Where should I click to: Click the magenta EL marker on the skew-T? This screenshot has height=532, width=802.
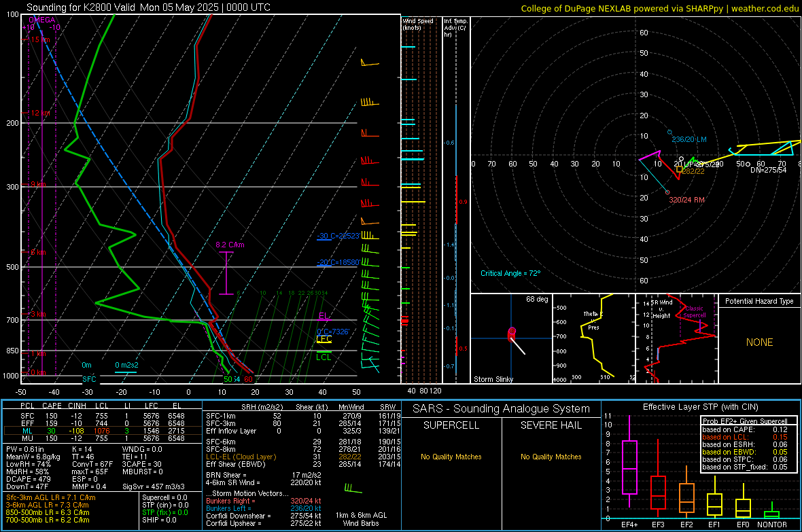(324, 316)
